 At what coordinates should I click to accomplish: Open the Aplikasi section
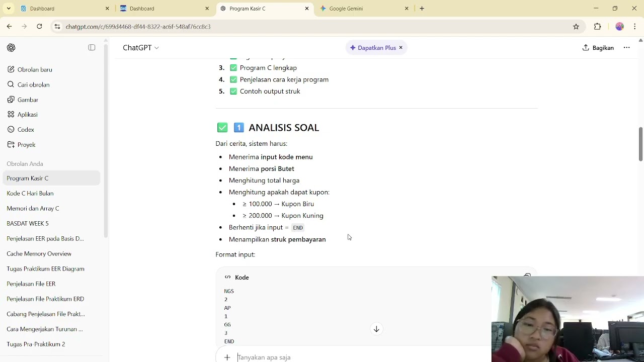[x=22, y=115]
